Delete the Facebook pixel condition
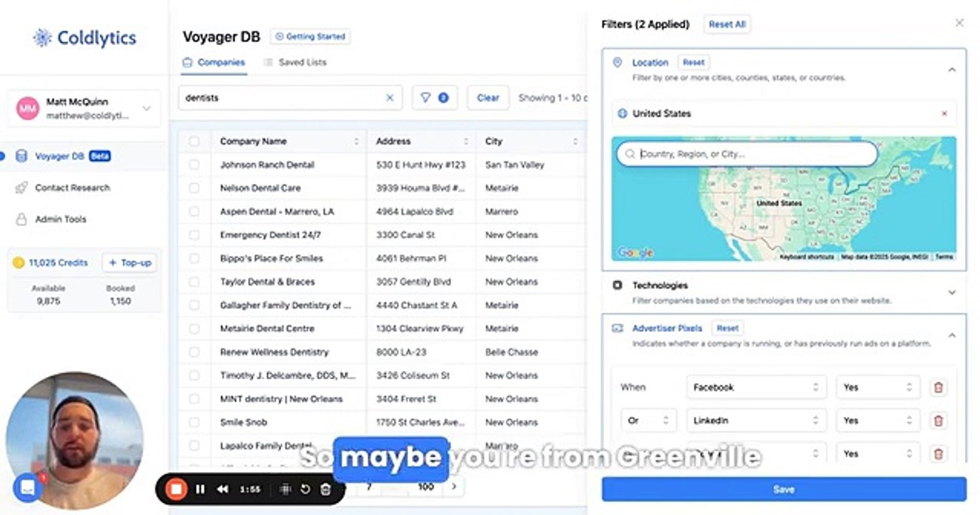 point(939,387)
